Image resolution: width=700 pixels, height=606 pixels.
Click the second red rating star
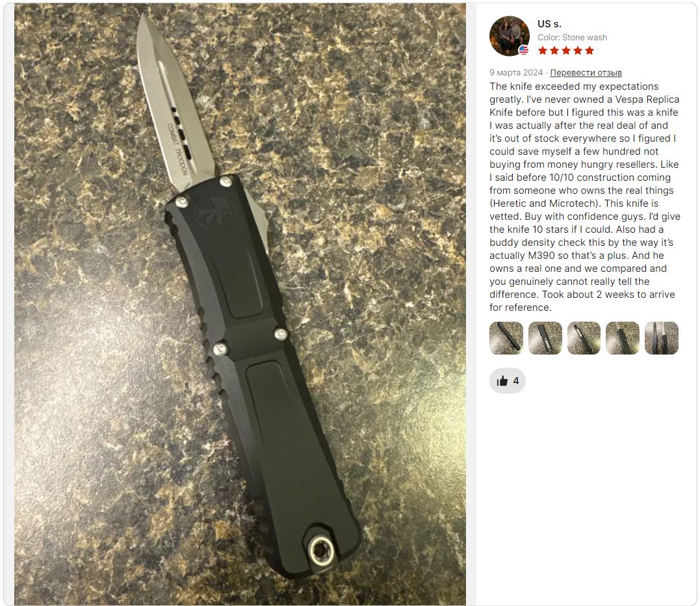pyautogui.click(x=554, y=51)
